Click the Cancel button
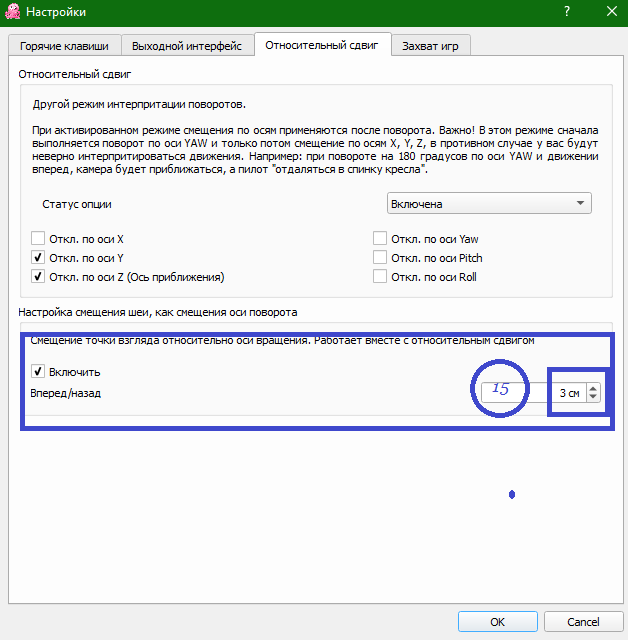 583,622
